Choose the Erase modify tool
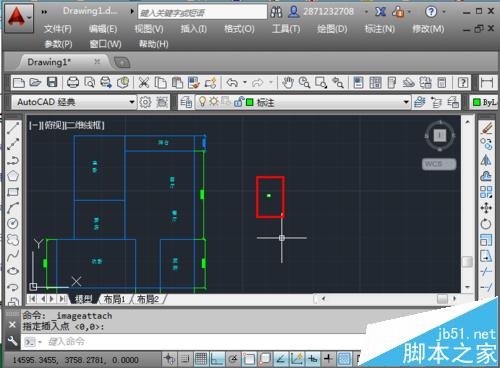The image size is (500, 368). [x=486, y=128]
